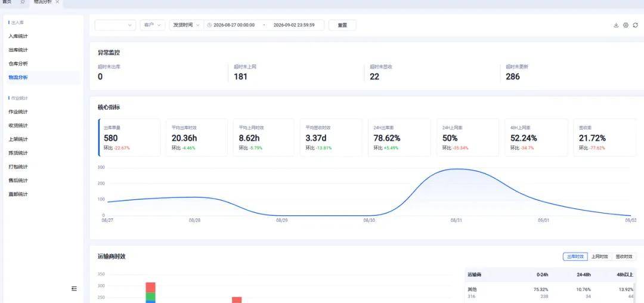Click the 运输商 column header
The width and height of the screenshot is (644, 303).
click(475, 274)
